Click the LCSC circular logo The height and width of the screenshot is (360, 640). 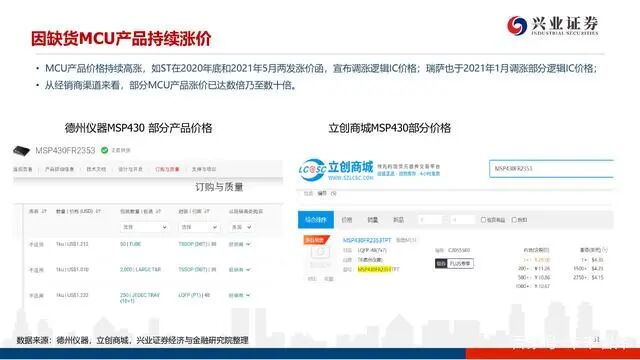[x=312, y=170]
